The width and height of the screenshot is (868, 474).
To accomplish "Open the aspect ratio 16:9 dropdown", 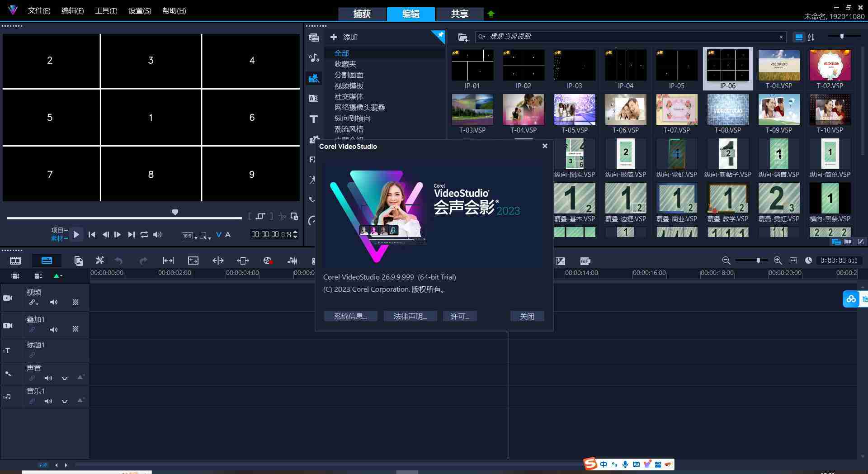I will click(x=189, y=235).
